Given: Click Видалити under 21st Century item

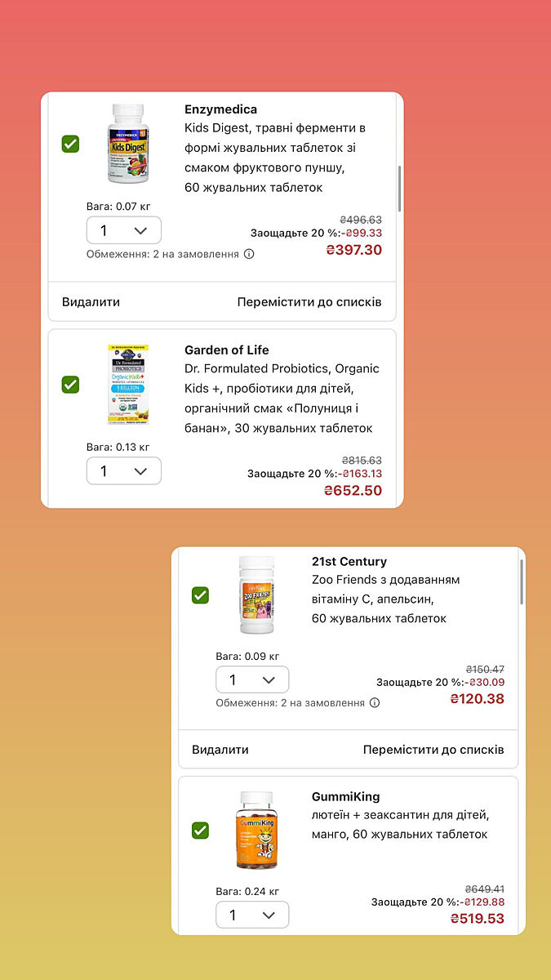Looking at the screenshot, I should pos(220,750).
